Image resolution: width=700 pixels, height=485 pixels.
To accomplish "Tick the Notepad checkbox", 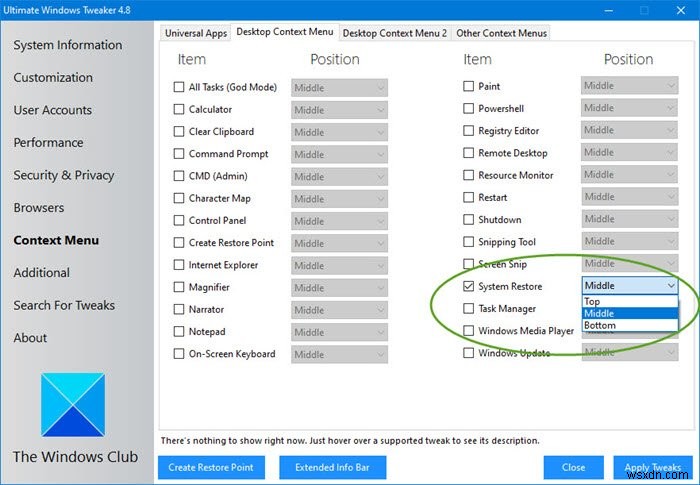I will click(179, 331).
